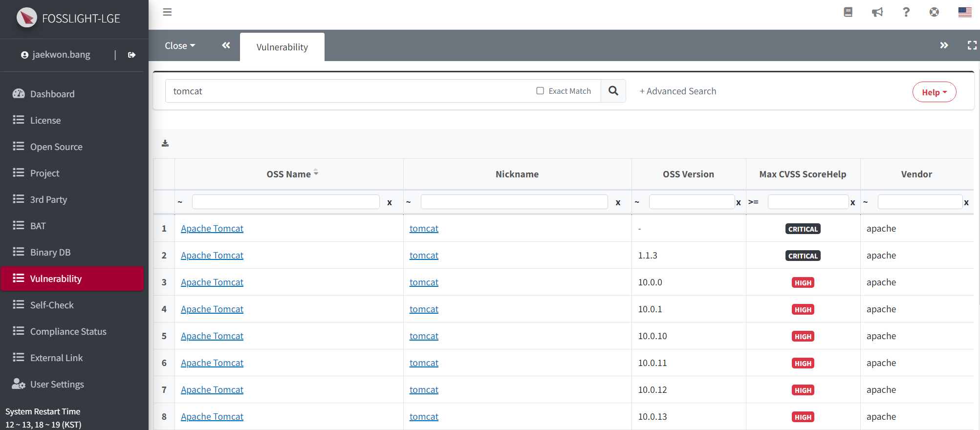The image size is (980, 430).
Task: Clear the Nickname filter x
Action: pos(618,202)
